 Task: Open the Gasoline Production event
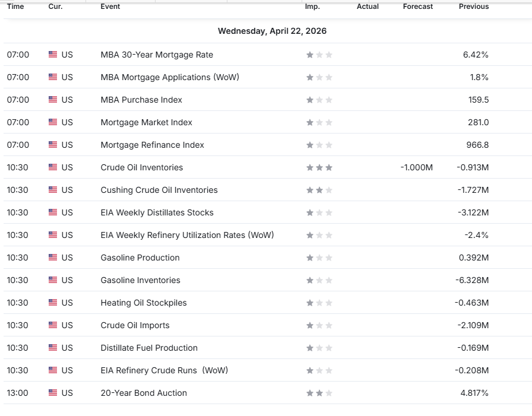click(x=140, y=258)
